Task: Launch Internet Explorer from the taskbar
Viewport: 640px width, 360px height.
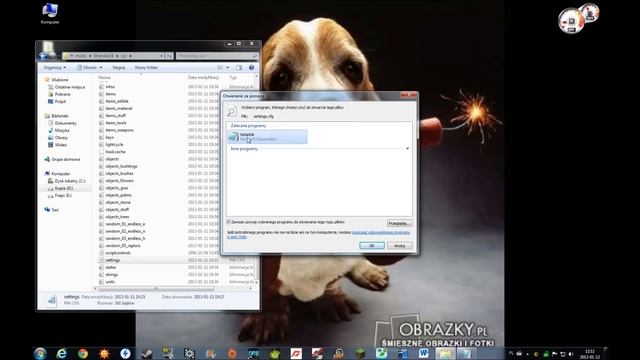Action: coord(62,353)
